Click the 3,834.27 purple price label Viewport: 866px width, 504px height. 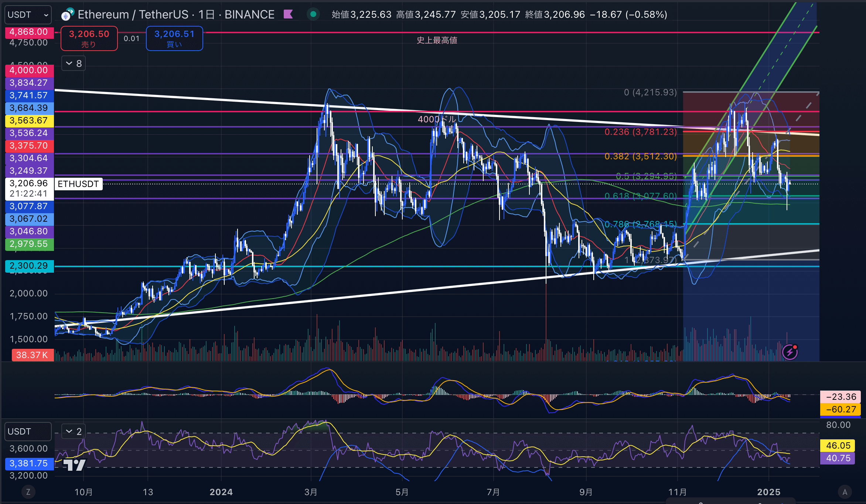[30, 83]
